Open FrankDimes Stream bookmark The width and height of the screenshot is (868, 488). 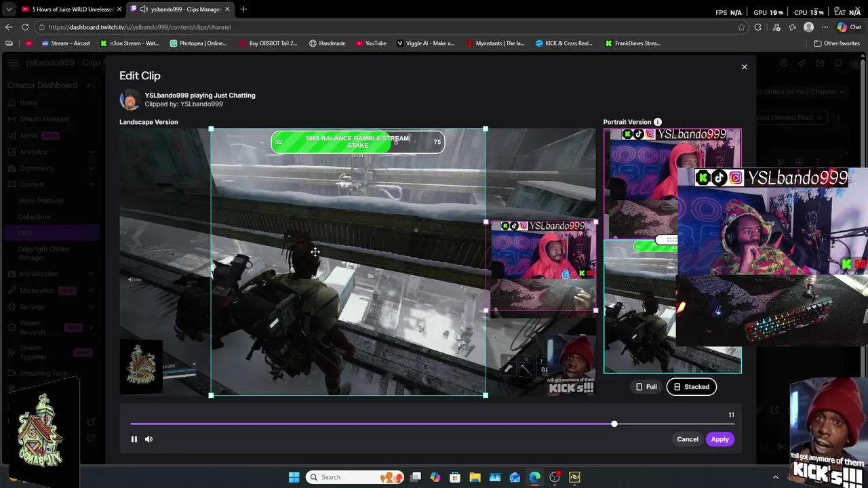[x=633, y=43]
